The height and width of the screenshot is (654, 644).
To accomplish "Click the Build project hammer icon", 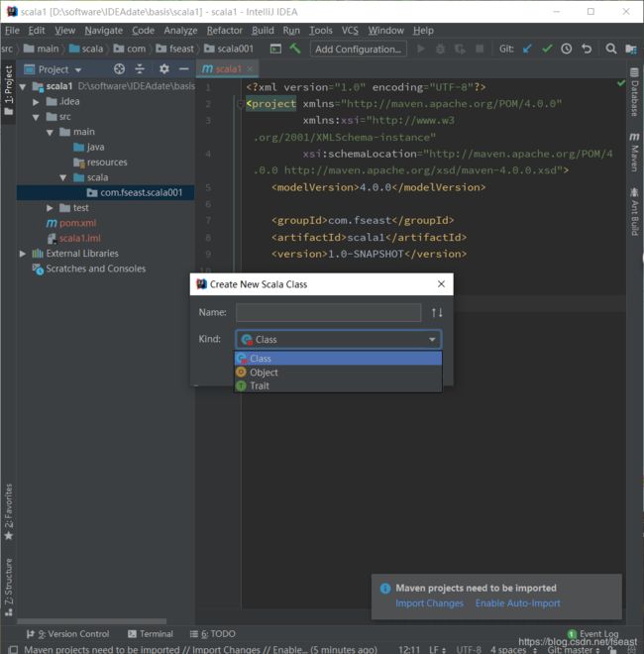I will [295, 49].
